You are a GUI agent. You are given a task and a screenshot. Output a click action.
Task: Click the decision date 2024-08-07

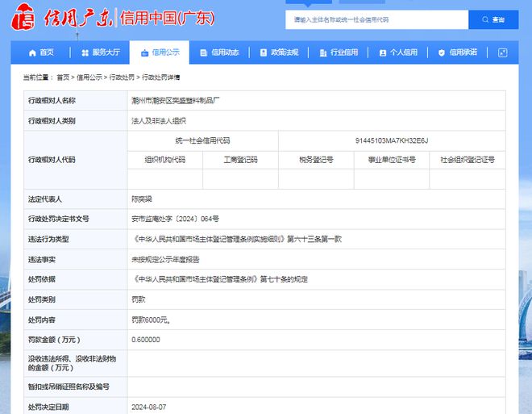tap(149, 407)
